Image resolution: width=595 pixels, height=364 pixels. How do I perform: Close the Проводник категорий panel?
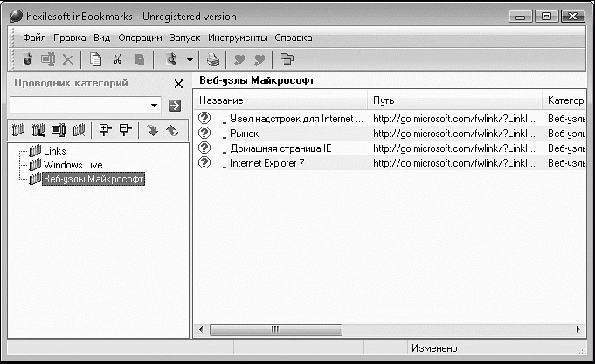click(x=179, y=84)
